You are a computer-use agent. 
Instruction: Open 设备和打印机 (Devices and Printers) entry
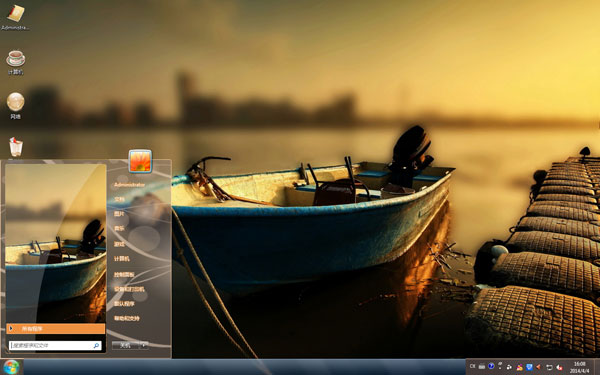[129, 289]
